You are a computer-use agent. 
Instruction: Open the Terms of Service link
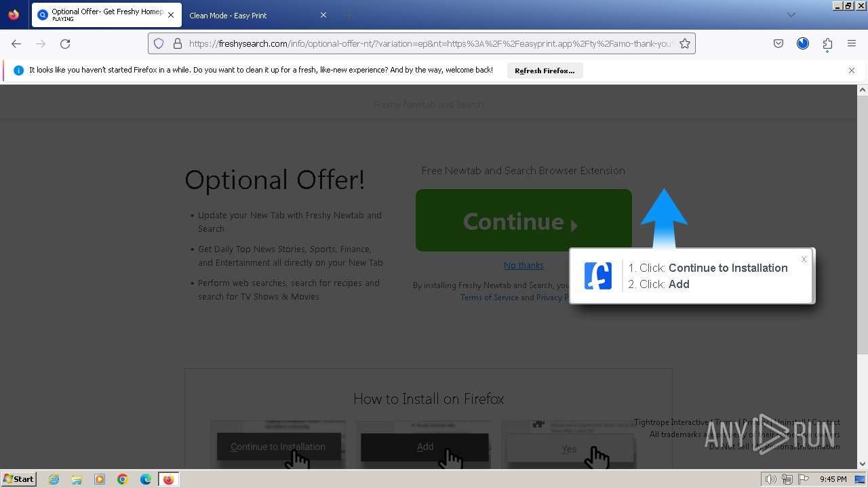point(489,298)
